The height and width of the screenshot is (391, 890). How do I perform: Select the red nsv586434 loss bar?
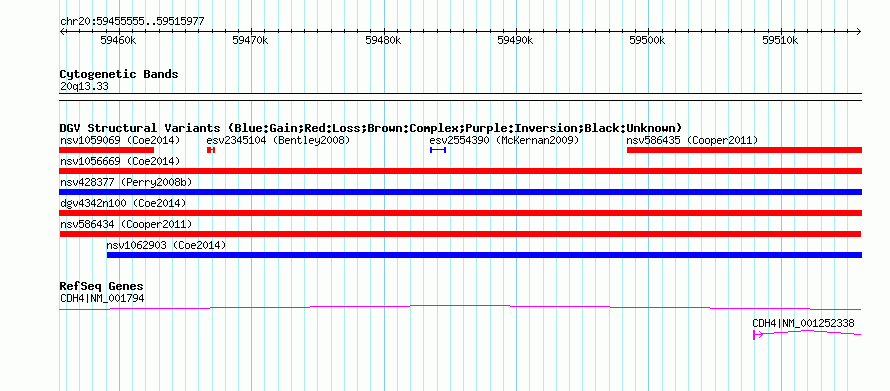[x=460, y=234]
